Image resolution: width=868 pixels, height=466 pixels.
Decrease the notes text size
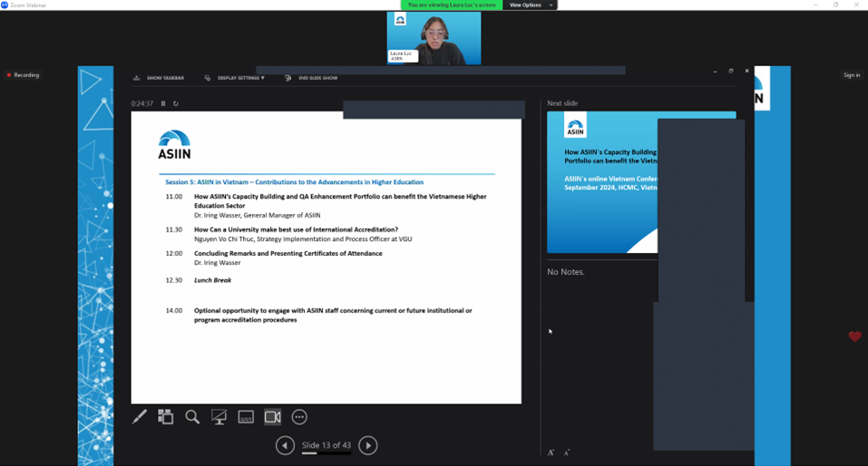click(566, 452)
